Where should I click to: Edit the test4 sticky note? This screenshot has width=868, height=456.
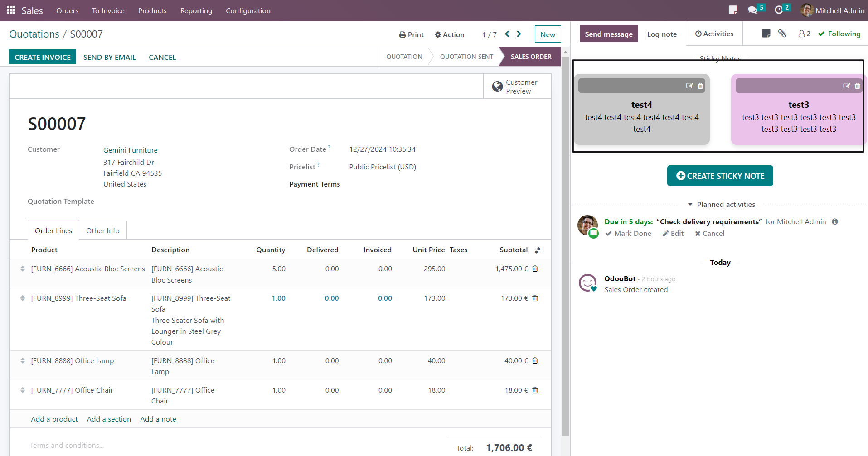point(689,86)
